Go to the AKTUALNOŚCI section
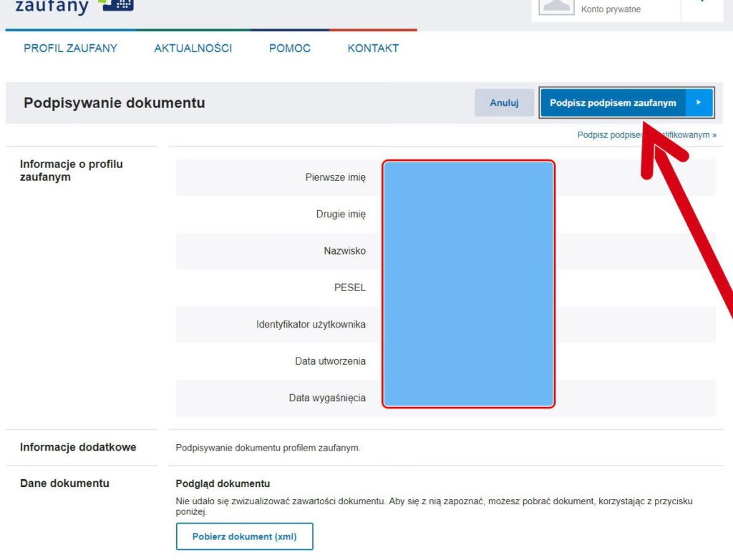This screenshot has height=560, width=733. (193, 49)
